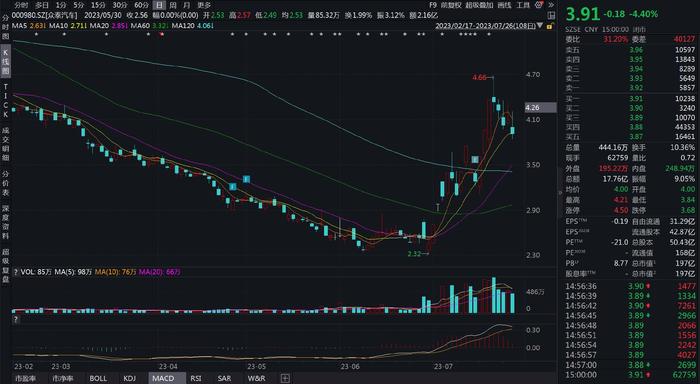The image size is (700, 384).
Task: Toggle the chart layout panel icon
Action: [551, 15]
